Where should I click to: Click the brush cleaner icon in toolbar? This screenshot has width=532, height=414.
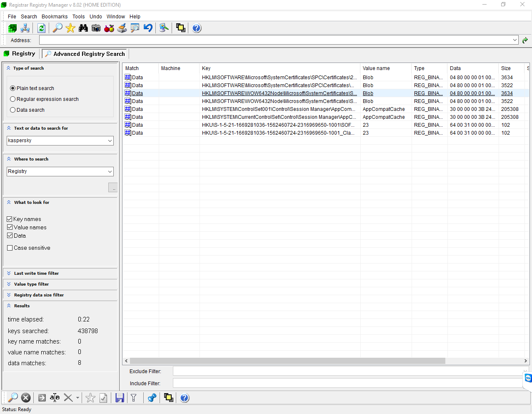122,28
